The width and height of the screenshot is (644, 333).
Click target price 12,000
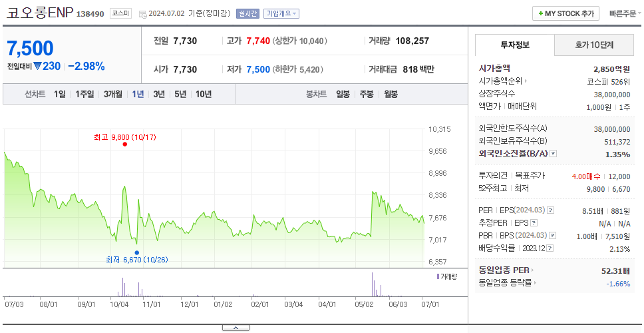pyautogui.click(x=619, y=176)
